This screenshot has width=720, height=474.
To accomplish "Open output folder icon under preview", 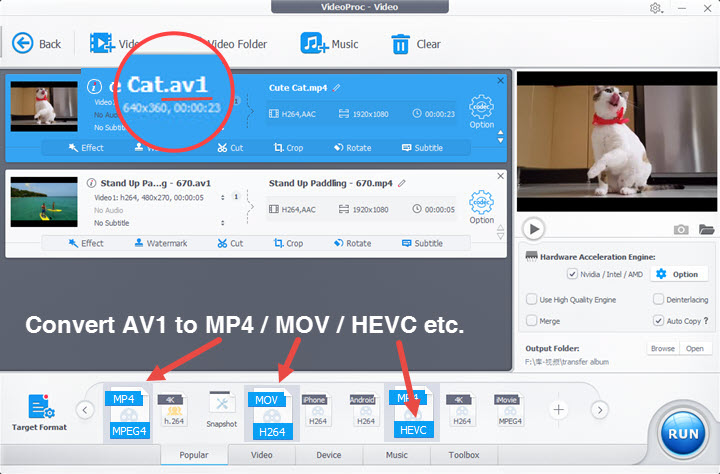I will [x=706, y=229].
